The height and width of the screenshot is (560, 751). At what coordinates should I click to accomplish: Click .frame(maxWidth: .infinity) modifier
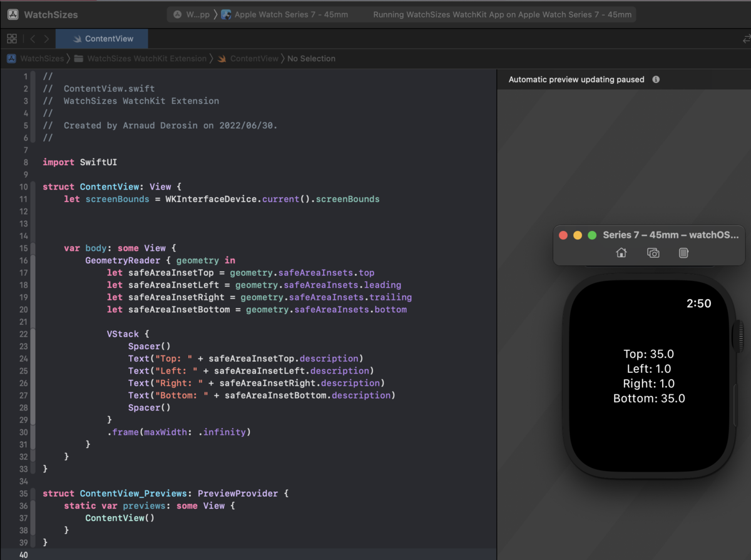[178, 432]
